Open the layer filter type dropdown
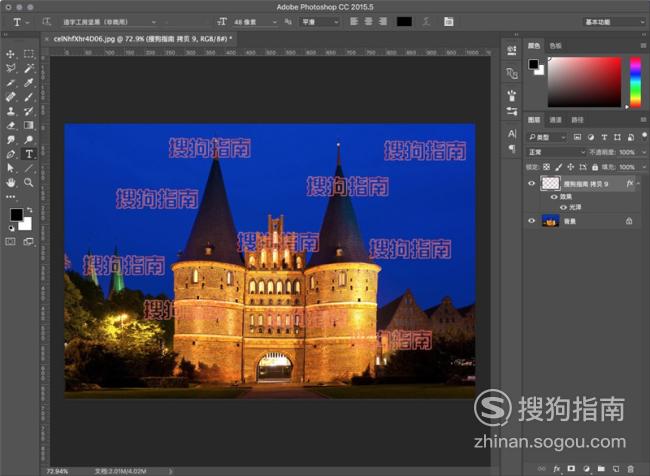This screenshot has width=650, height=476. pos(546,137)
